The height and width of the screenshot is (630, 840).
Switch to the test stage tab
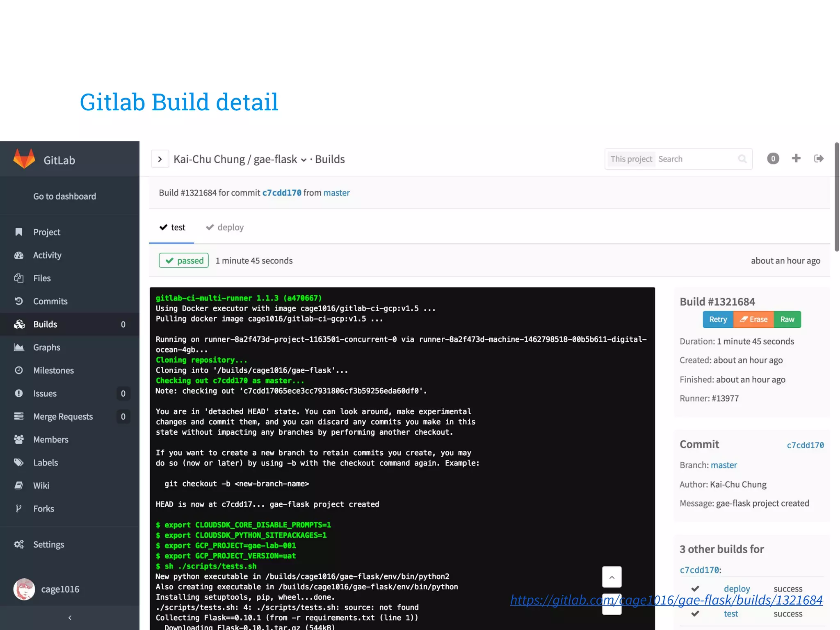click(x=172, y=227)
